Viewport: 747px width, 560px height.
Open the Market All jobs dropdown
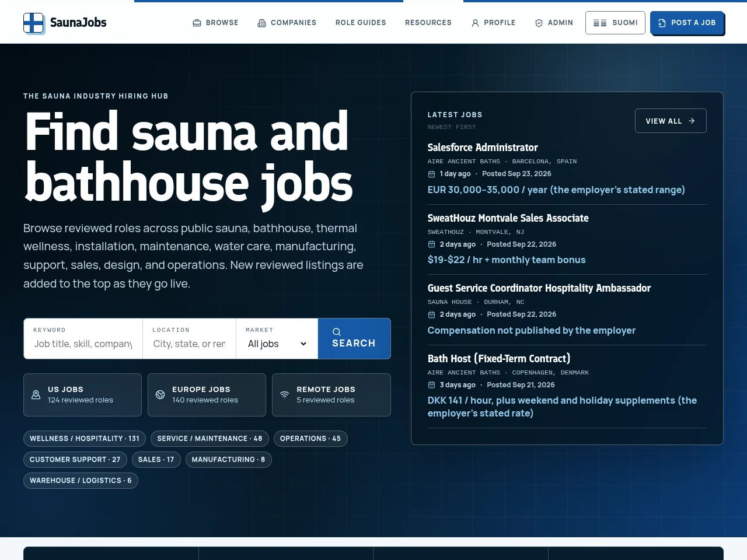tap(277, 344)
